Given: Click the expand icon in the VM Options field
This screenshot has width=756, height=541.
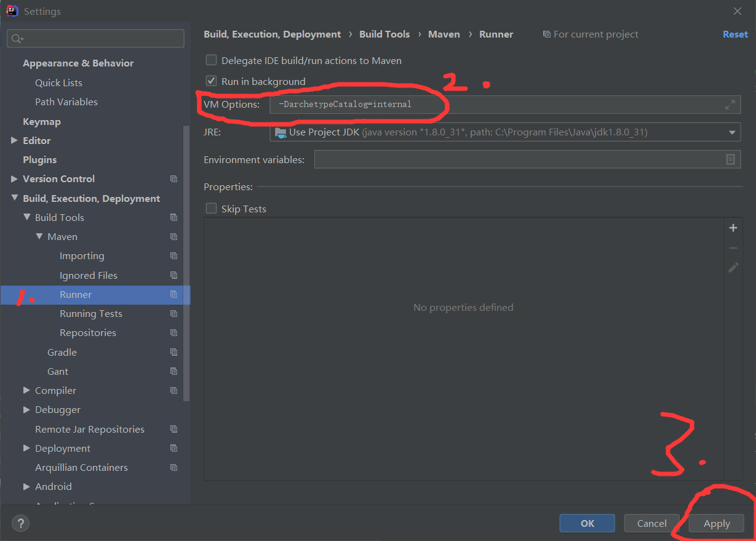Looking at the screenshot, I should 730,105.
